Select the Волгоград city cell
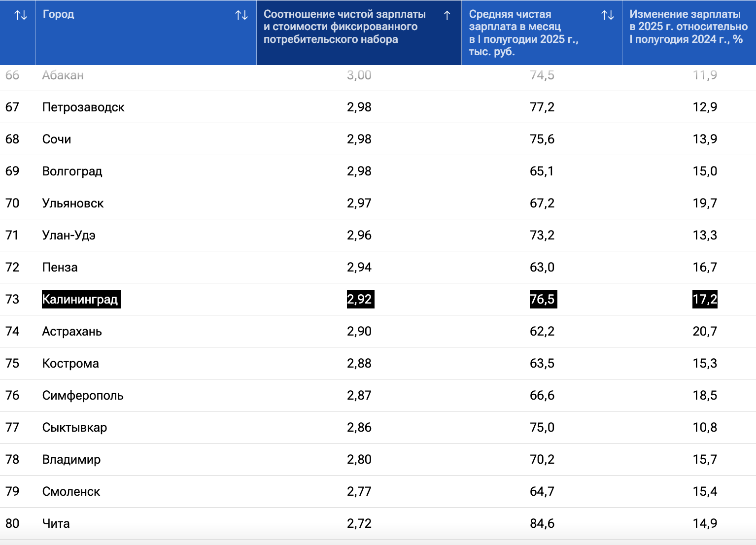 coord(72,171)
